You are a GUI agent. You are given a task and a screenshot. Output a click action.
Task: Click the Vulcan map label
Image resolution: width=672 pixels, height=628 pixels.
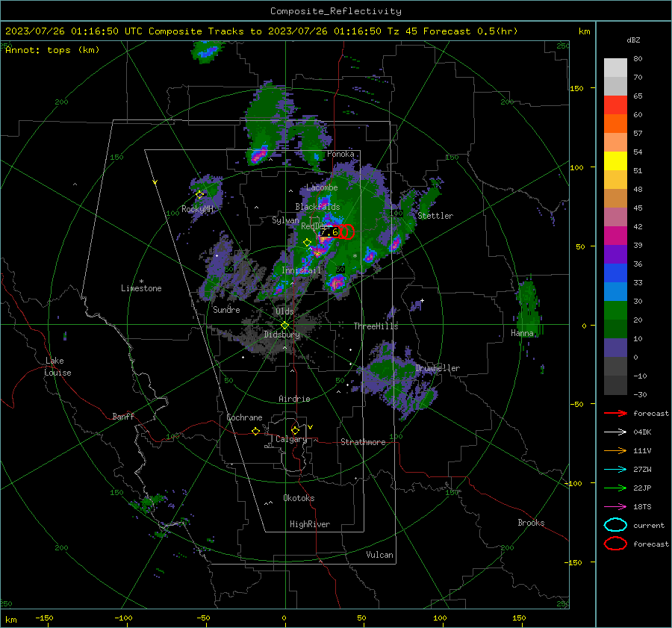(x=380, y=555)
